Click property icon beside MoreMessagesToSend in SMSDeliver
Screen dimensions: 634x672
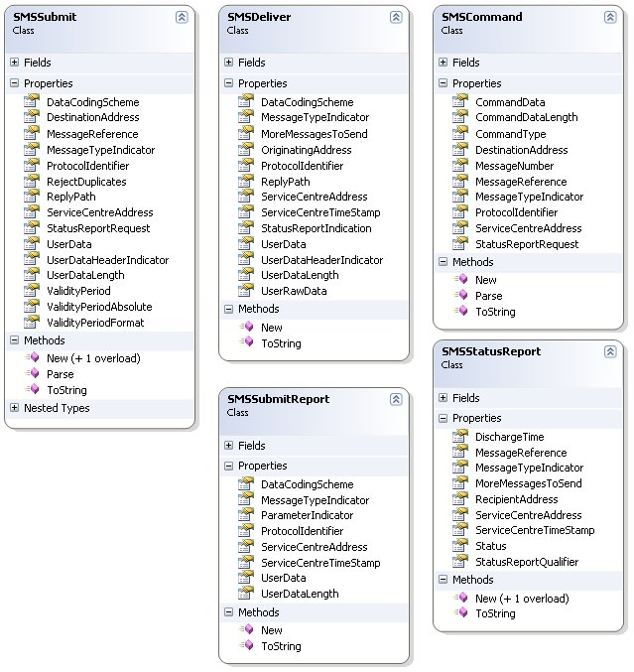pyautogui.click(x=246, y=133)
